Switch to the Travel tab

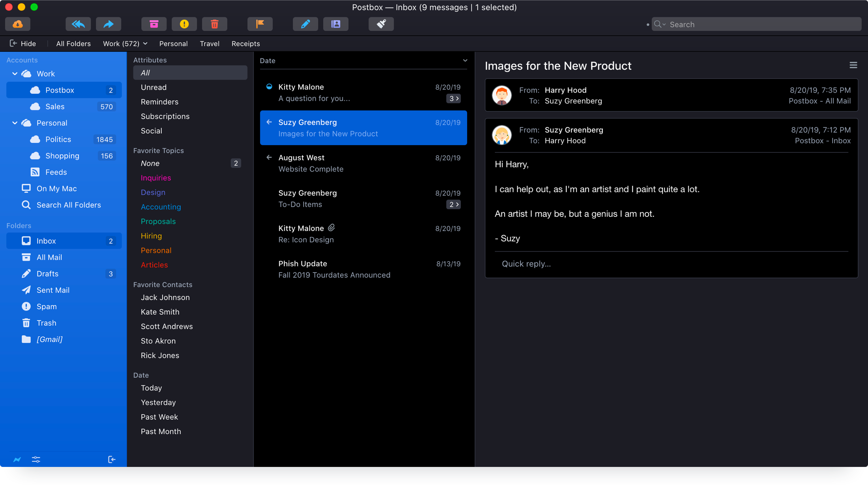point(210,43)
